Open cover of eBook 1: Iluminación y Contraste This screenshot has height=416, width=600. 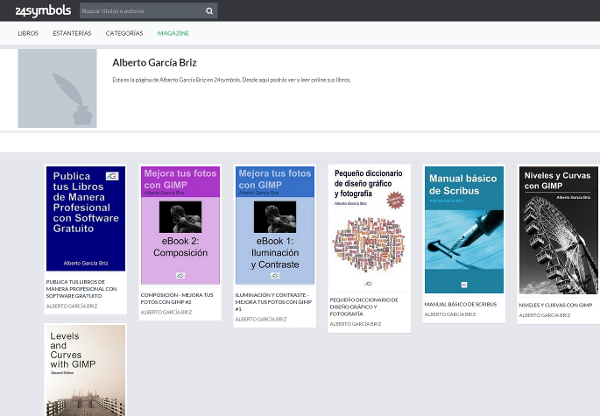(x=275, y=225)
